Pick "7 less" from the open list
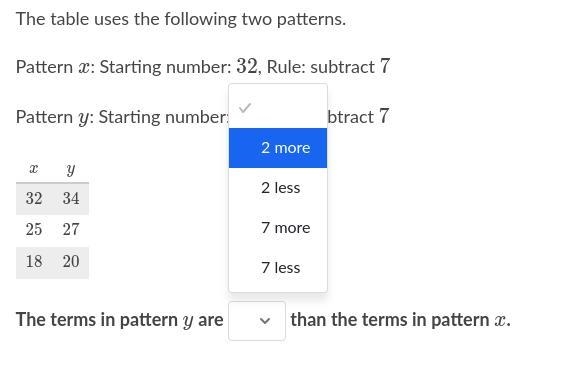 278,268
